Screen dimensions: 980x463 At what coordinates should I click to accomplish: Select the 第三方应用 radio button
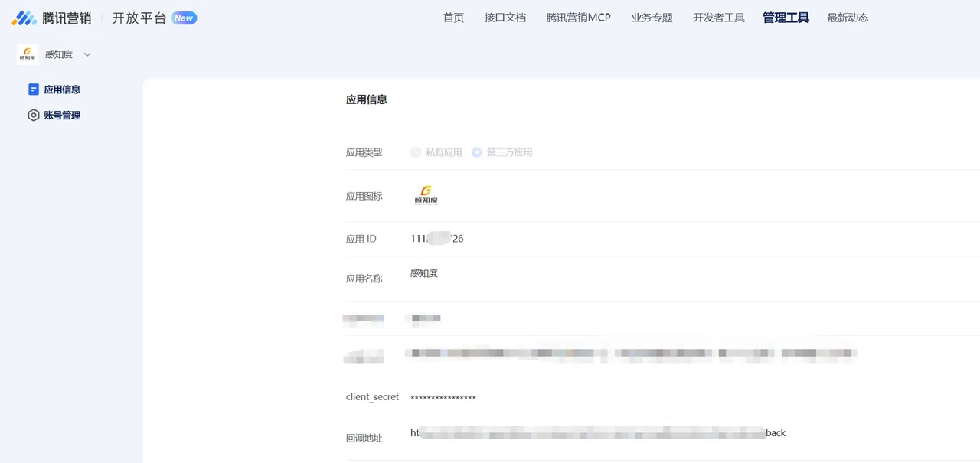tap(477, 152)
